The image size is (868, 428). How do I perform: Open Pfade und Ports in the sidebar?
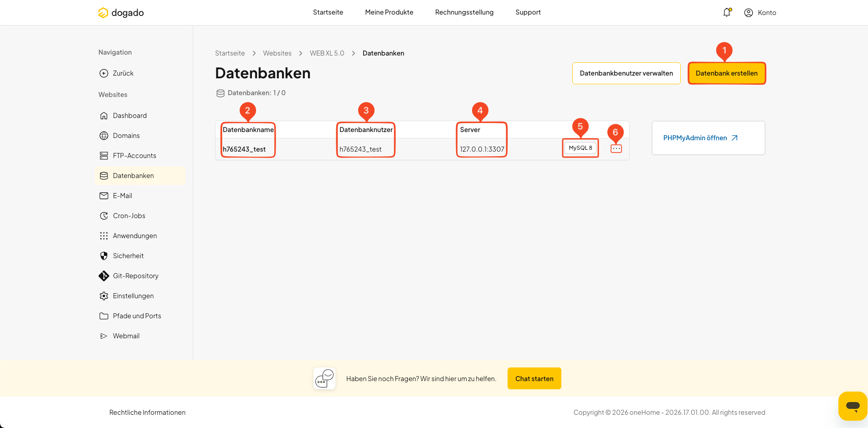coord(140,316)
